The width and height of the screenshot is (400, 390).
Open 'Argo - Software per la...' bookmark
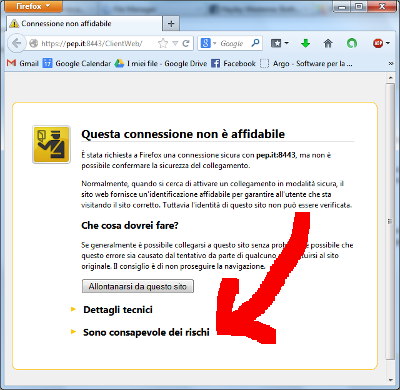tap(306, 63)
